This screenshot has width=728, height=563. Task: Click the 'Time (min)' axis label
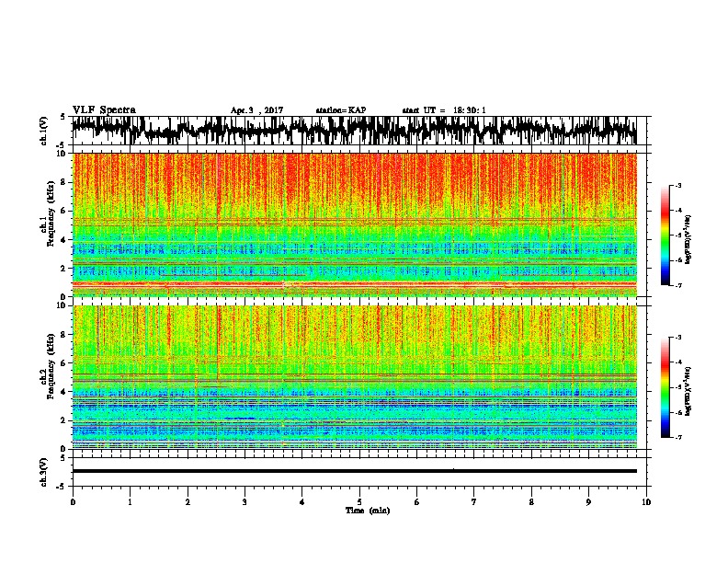368,511
